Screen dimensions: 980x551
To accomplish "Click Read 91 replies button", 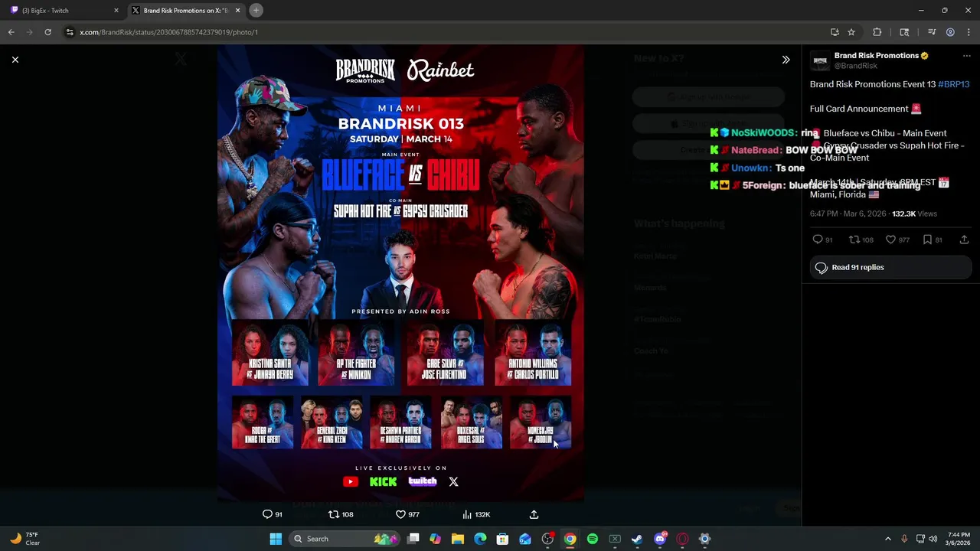I will 890,267.
